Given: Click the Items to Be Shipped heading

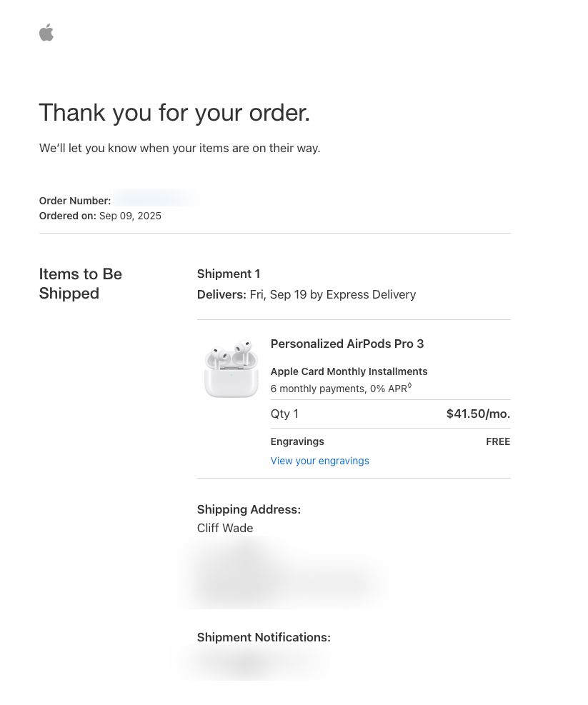Looking at the screenshot, I should (x=81, y=284).
